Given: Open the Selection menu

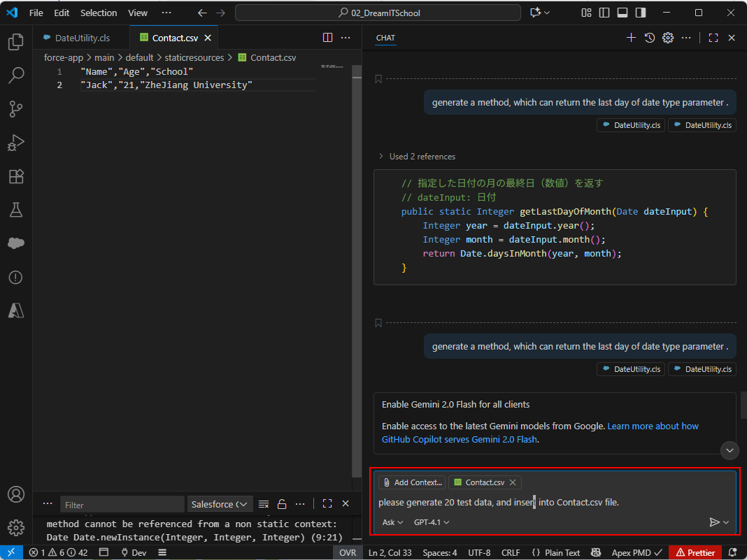Looking at the screenshot, I should tap(99, 13).
